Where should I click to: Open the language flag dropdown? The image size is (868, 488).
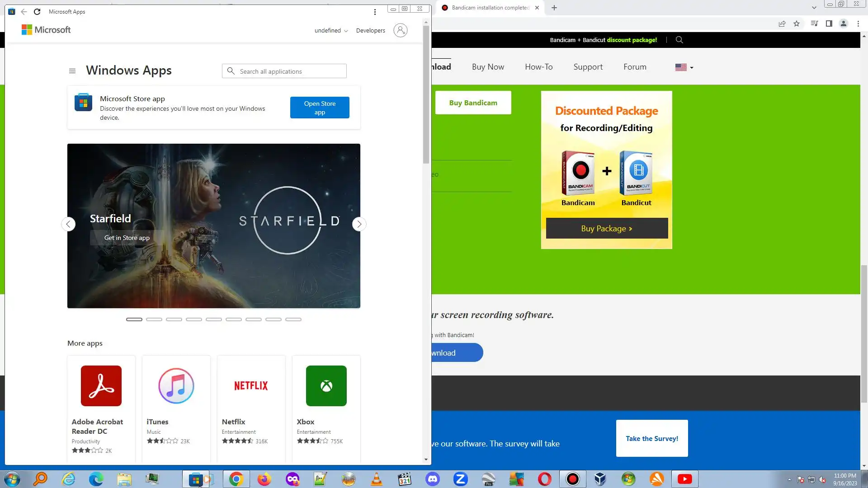coord(684,67)
